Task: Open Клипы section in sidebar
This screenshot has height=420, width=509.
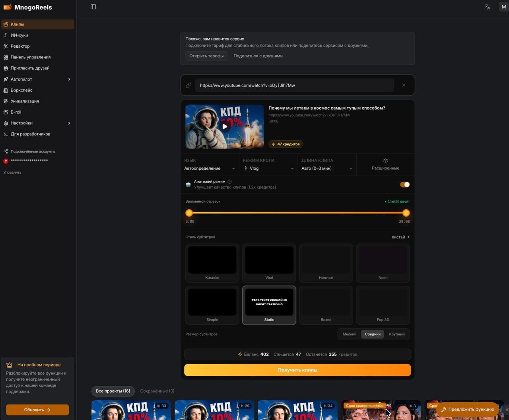Action: point(37,24)
